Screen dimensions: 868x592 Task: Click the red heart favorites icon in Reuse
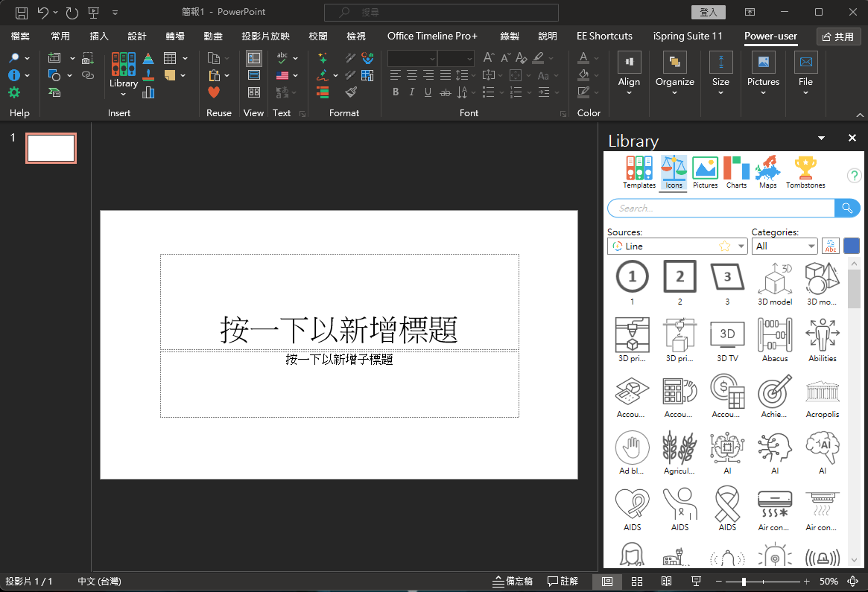point(214,92)
